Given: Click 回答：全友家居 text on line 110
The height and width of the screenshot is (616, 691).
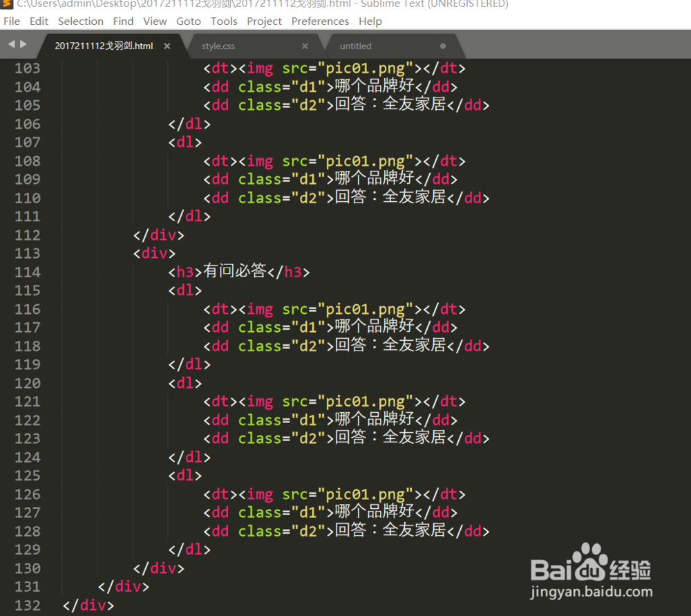Looking at the screenshot, I should pos(390,197).
